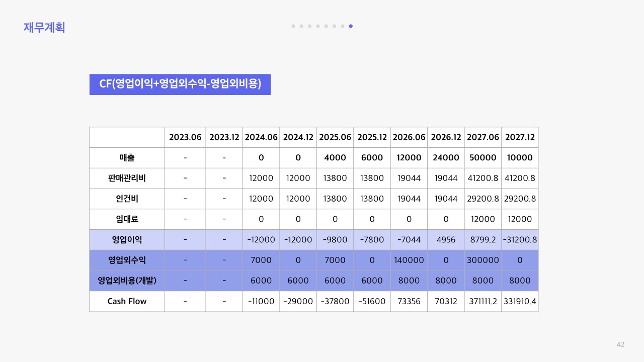The width and height of the screenshot is (644, 362).
Task: Select 임대료 value 12000 under 2027.06
Action: click(x=483, y=219)
